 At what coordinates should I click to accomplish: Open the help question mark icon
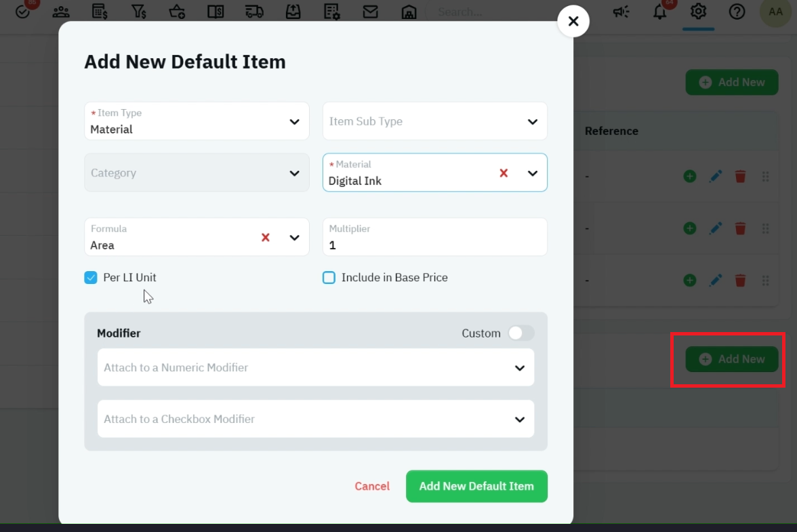(737, 12)
